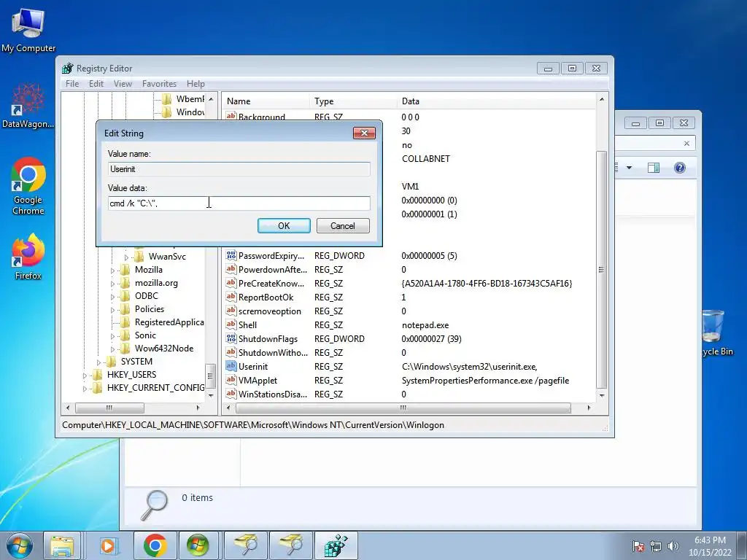
Task: Open the Windows Start orb
Action: pos(19,545)
